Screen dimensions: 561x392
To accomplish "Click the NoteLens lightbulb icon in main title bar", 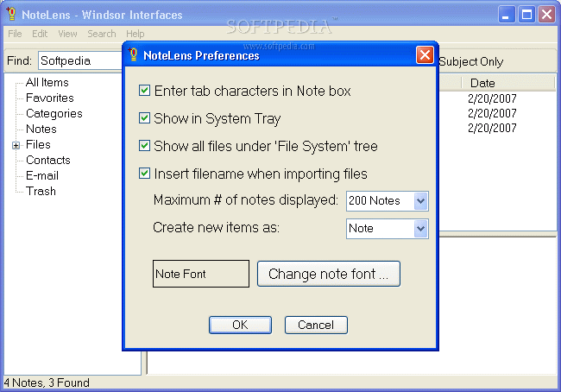I will click(x=11, y=14).
